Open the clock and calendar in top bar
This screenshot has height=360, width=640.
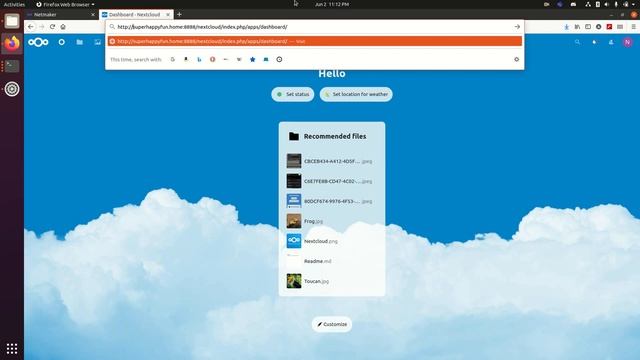332,4
